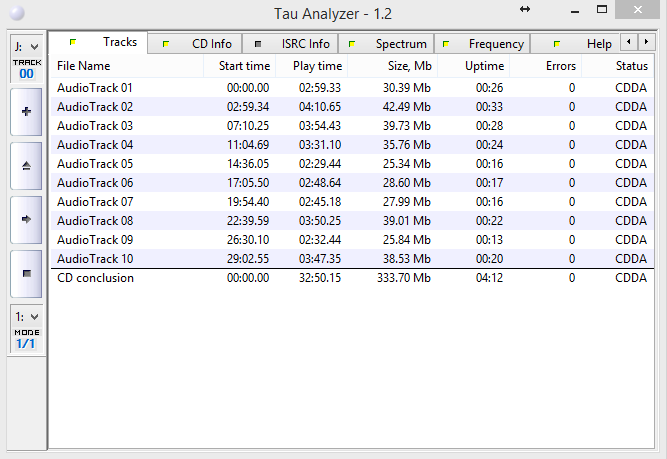Click the uptime 00:13 cell

click(x=489, y=240)
